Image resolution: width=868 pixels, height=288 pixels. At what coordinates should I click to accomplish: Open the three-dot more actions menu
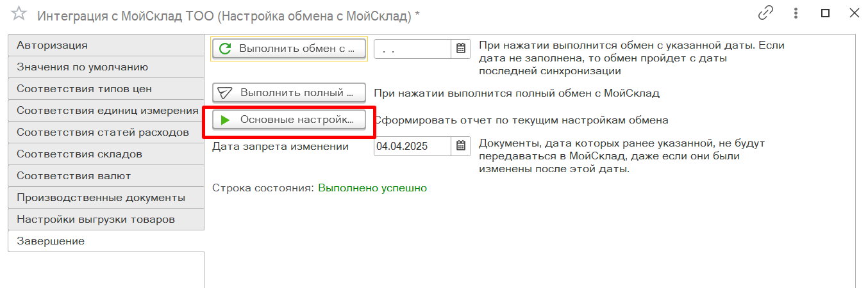click(796, 13)
